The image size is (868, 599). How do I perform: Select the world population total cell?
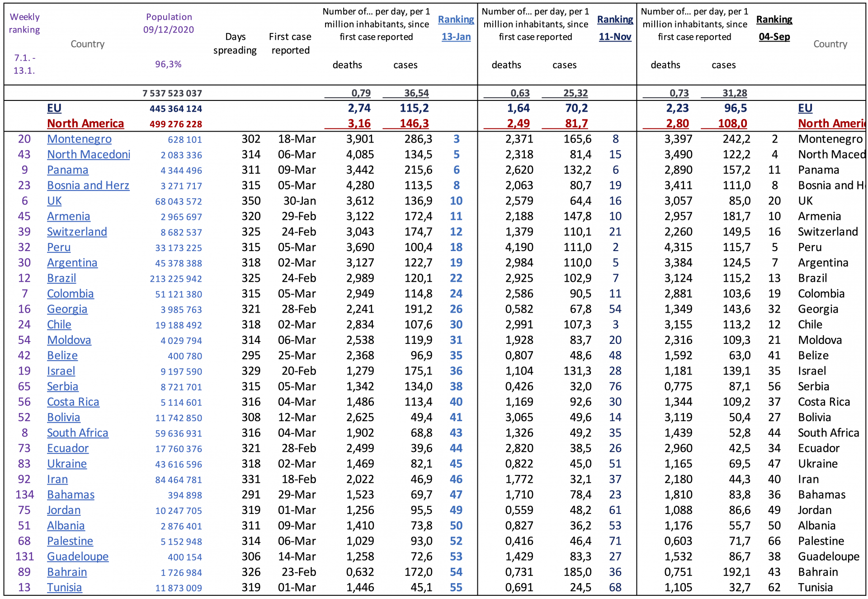(172, 93)
